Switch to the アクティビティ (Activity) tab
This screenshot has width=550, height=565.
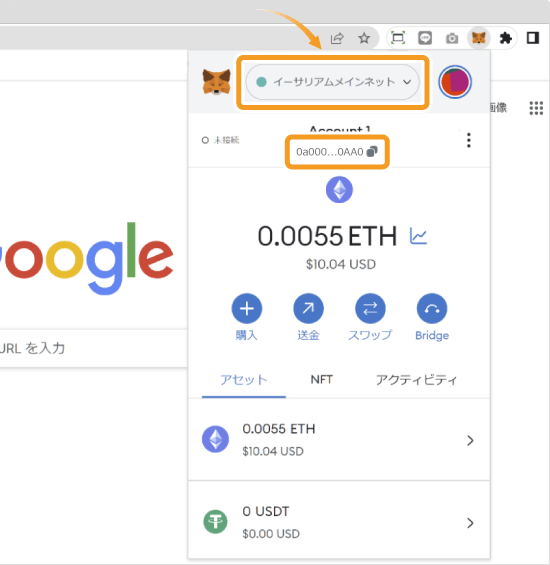(416, 380)
